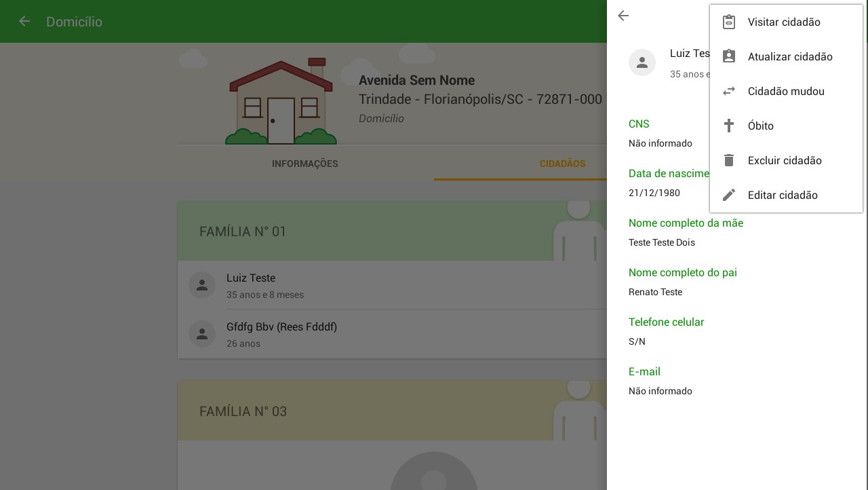
Task: Select Cidadão mudou menu entry
Action: pos(786,91)
